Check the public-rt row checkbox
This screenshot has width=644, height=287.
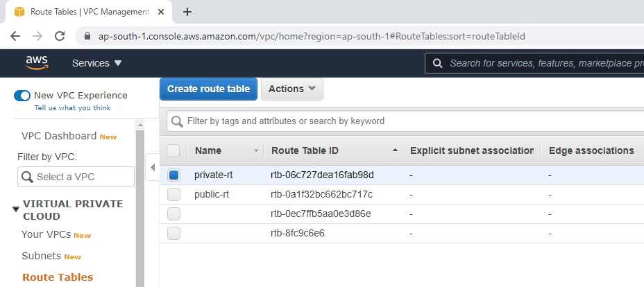click(173, 195)
